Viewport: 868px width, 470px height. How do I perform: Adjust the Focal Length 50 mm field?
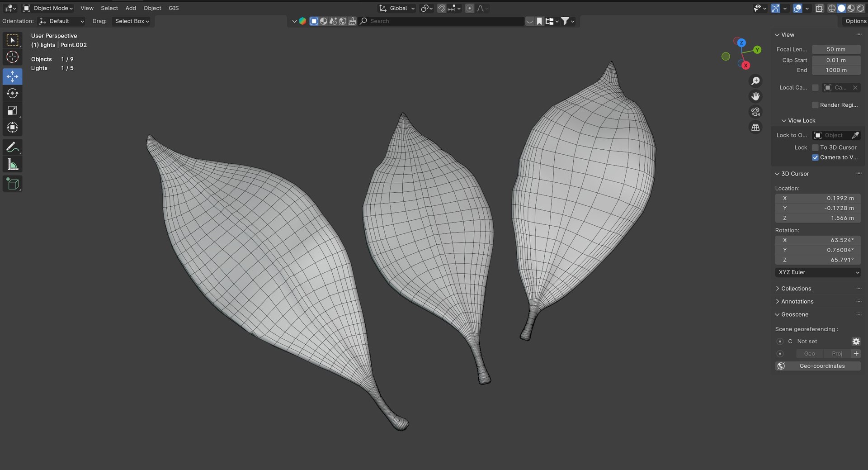836,49
